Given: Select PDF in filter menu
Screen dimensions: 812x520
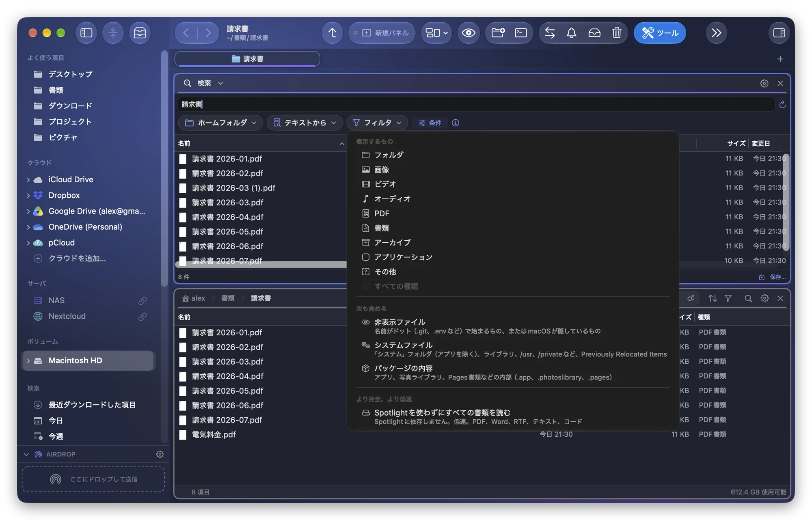Looking at the screenshot, I should click(513, 214).
